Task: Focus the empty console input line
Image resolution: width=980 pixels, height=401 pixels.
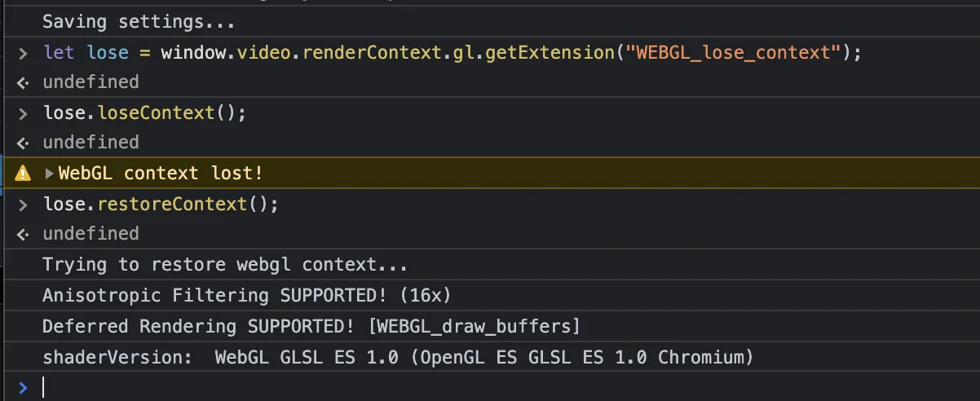Action: pos(489,387)
